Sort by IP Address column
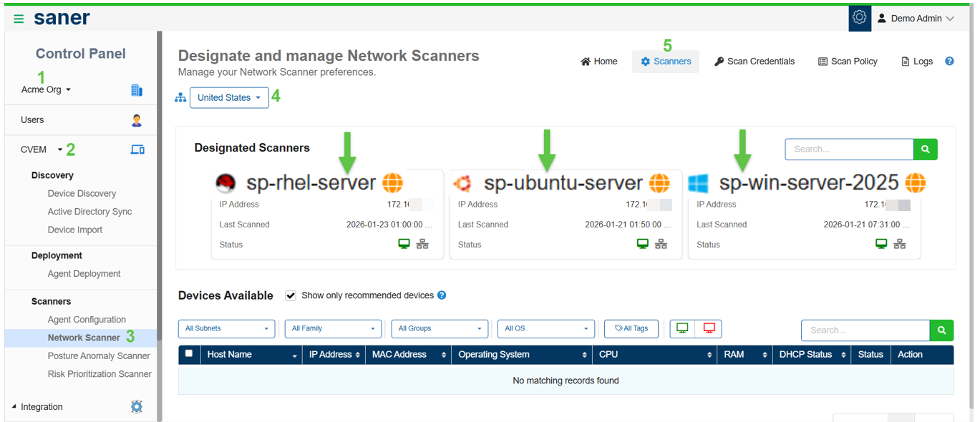The width and height of the screenshot is (980, 422). [x=334, y=355]
